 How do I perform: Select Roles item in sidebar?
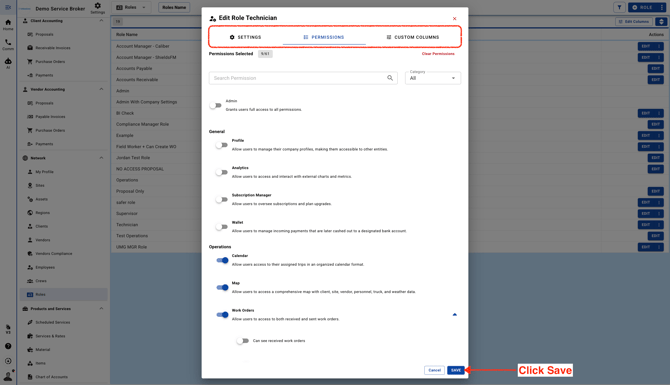[x=64, y=294]
